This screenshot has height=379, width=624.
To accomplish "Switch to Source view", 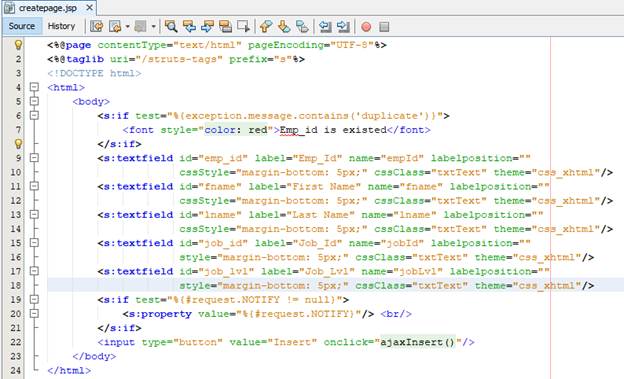I will (x=21, y=26).
